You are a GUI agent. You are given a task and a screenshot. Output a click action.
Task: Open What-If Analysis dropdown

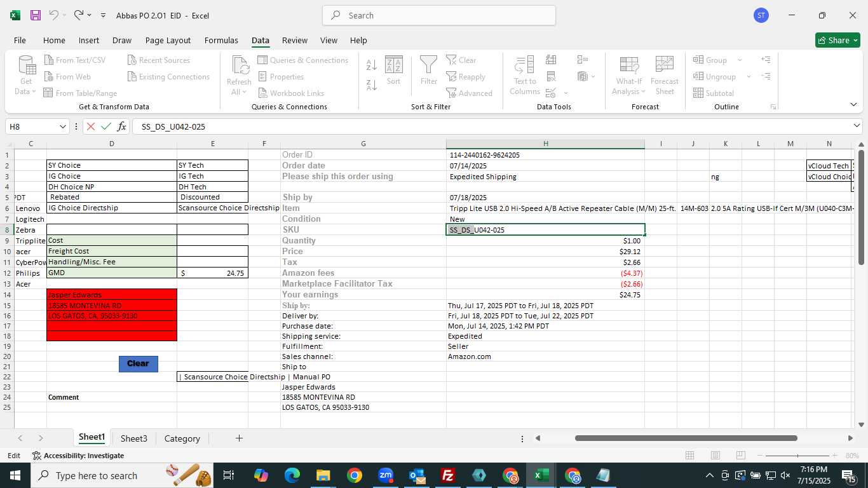(x=628, y=75)
